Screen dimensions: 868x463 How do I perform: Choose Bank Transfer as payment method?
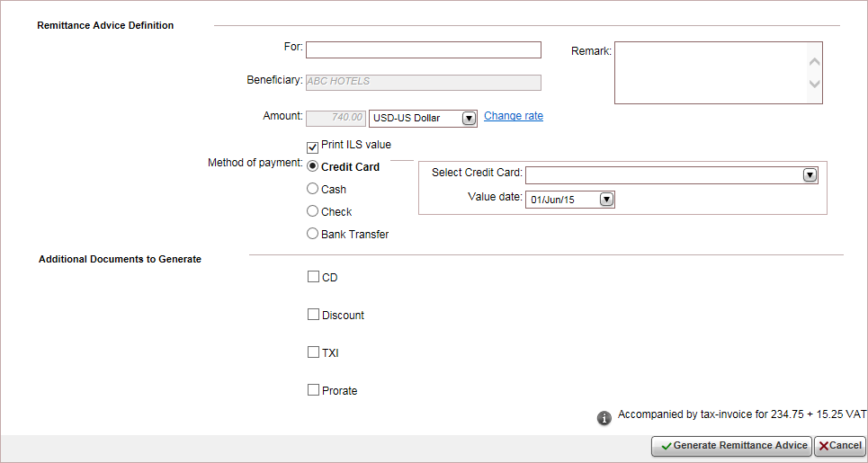313,234
